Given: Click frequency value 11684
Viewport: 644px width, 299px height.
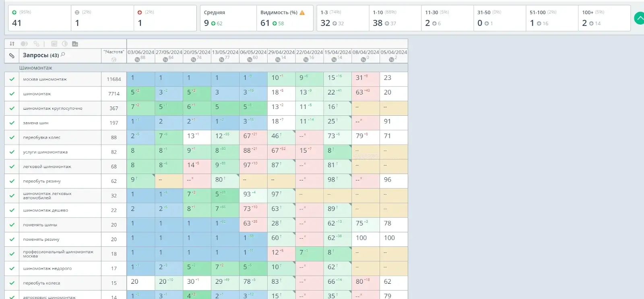Looking at the screenshot, I should click(x=114, y=79).
